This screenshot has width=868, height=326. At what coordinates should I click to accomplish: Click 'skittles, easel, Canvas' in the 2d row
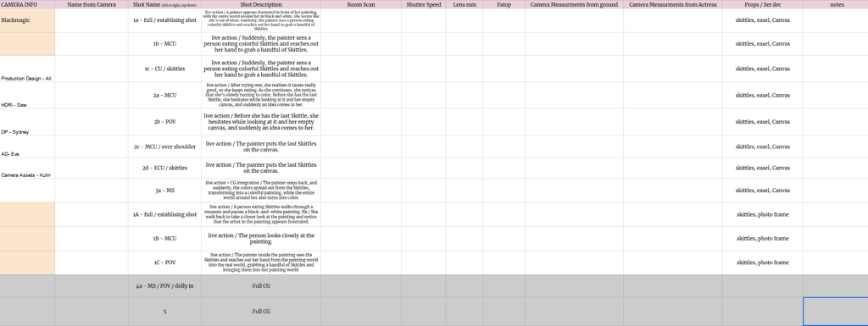[x=762, y=168]
